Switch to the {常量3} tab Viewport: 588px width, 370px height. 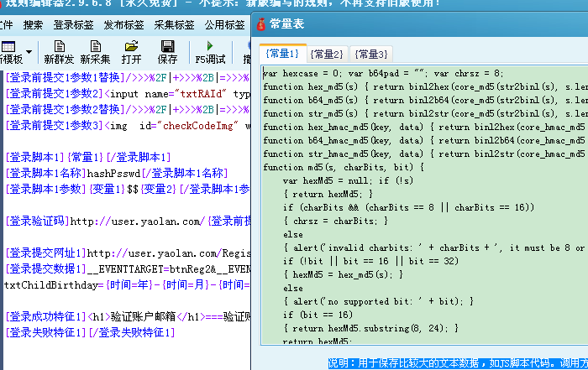[x=370, y=54]
